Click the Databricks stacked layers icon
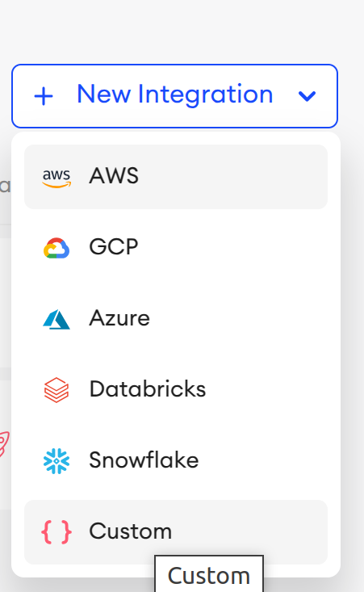Screen dimensions: 364x592 56,390
